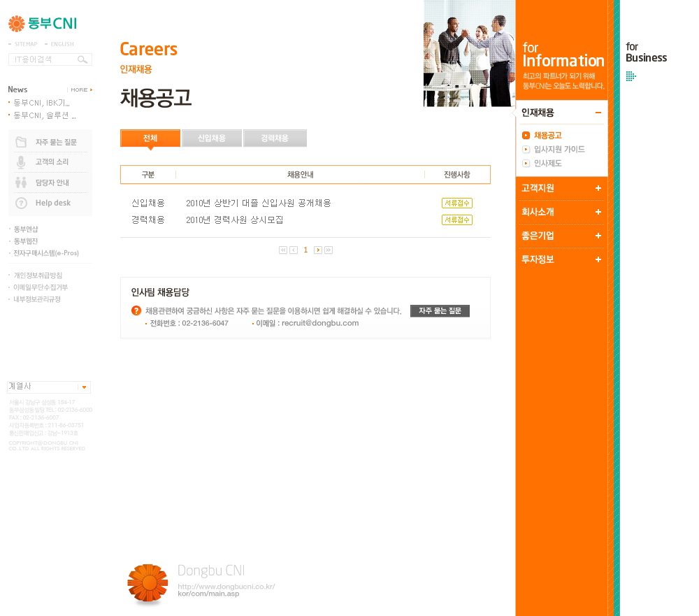Click the ENGLISH language link
The width and height of the screenshot is (699, 616).
[62, 44]
